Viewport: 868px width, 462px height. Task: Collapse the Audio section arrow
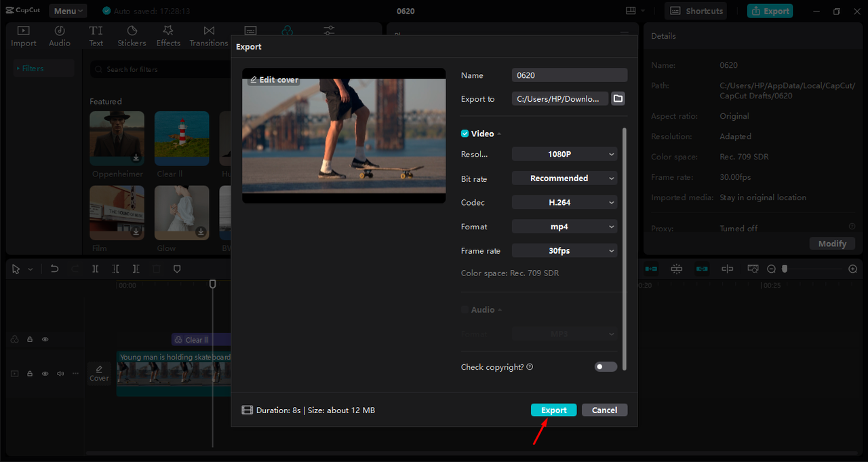pos(500,310)
